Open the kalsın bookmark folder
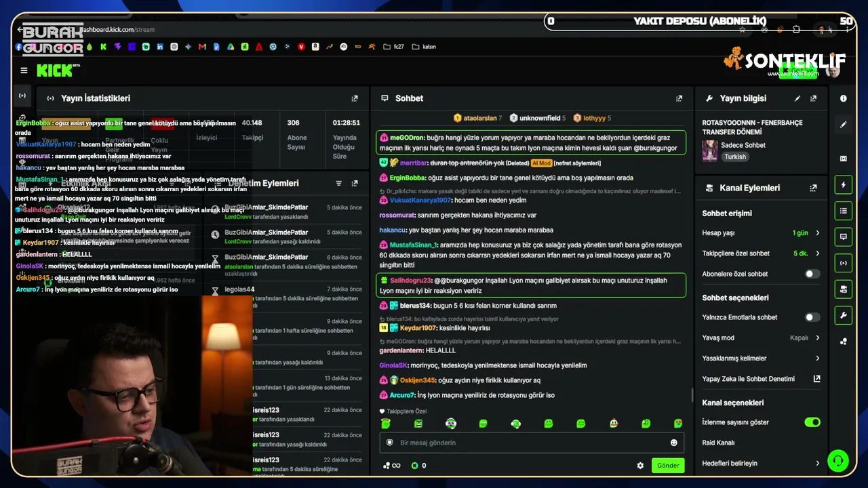The width and height of the screenshot is (868, 488). 424,47
